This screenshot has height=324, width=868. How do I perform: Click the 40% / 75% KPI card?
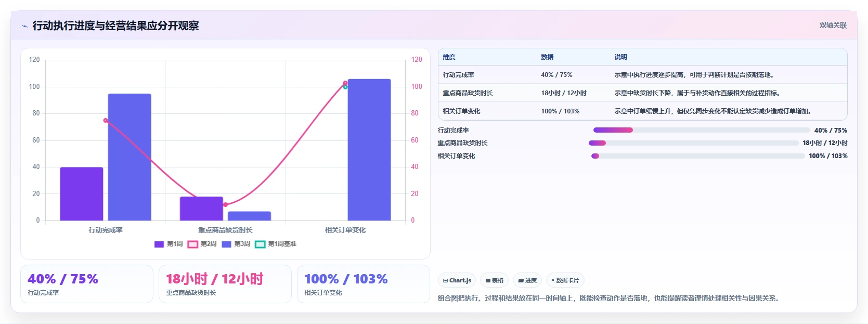(87, 284)
